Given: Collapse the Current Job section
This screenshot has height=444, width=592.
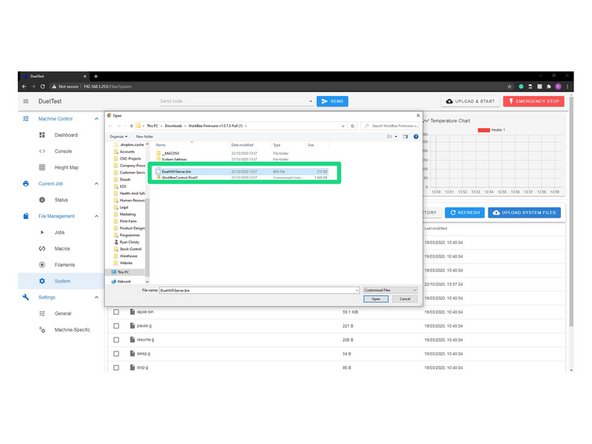Looking at the screenshot, I should coord(96,183).
